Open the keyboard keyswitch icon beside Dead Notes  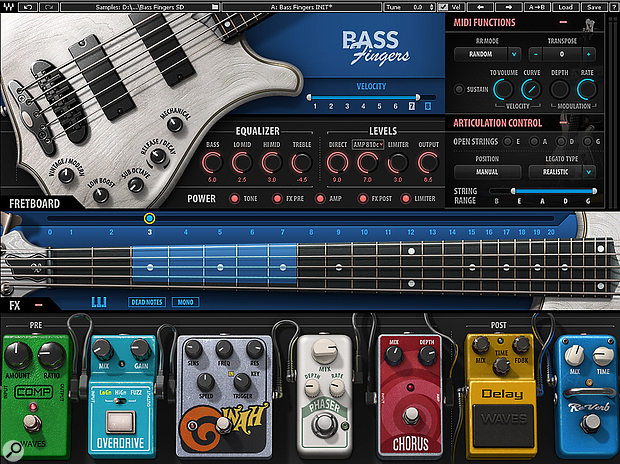(x=98, y=302)
